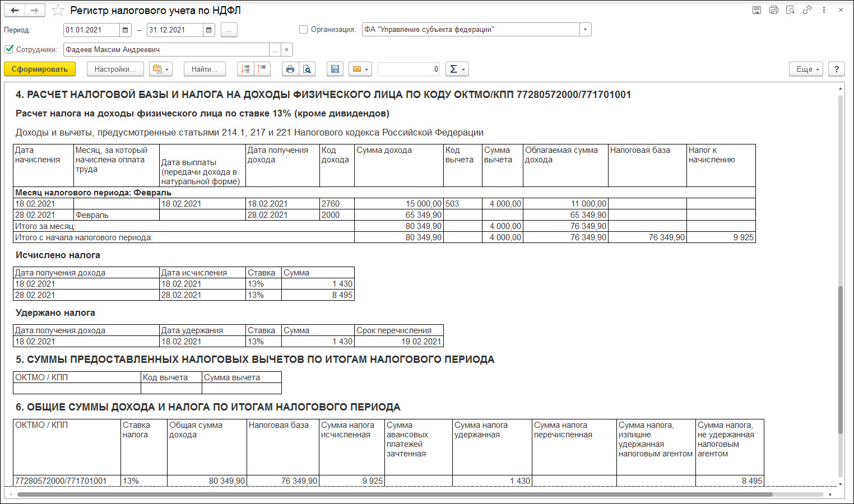Click the end date field 31.12.2021
Viewport: 854px width, 504px height.
(174, 30)
